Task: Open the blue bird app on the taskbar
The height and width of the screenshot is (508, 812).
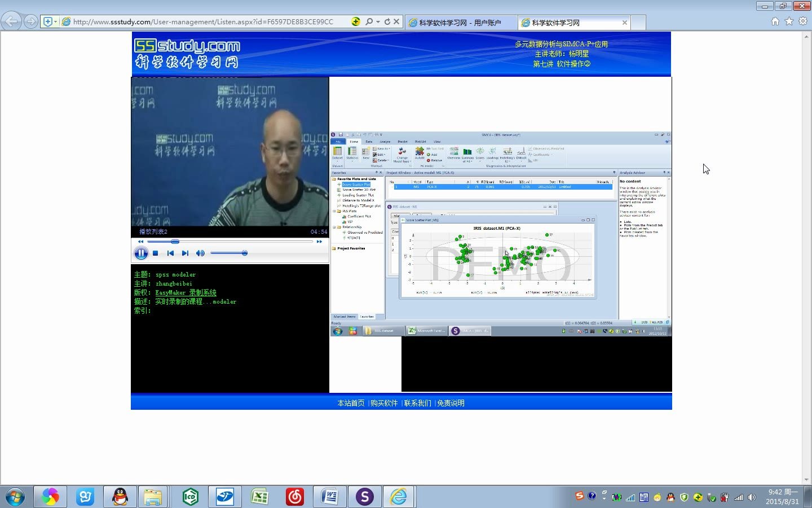Action: [225, 497]
